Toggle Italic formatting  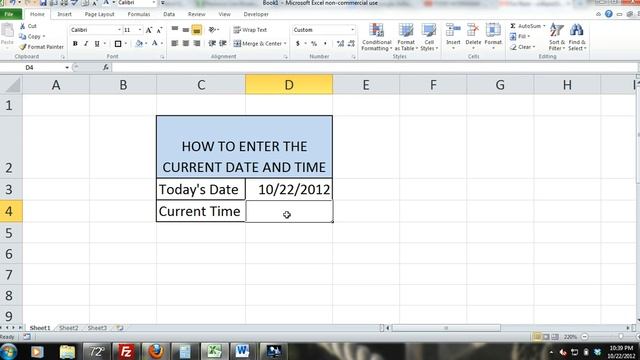tap(86, 43)
